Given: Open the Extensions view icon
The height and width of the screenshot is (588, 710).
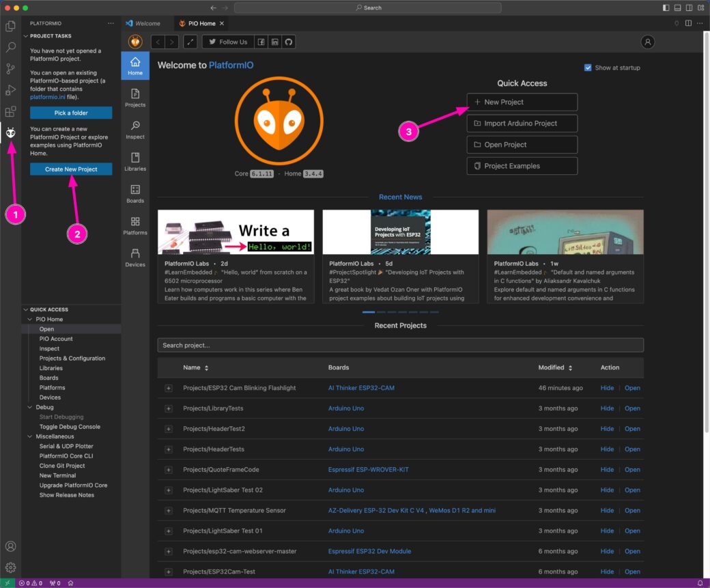Looking at the screenshot, I should pyautogui.click(x=10, y=111).
